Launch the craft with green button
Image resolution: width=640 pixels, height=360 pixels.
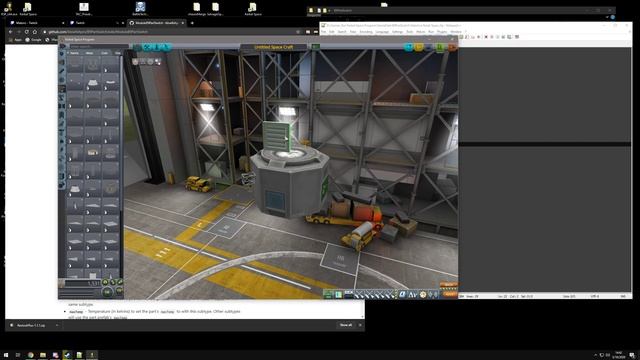440,47
